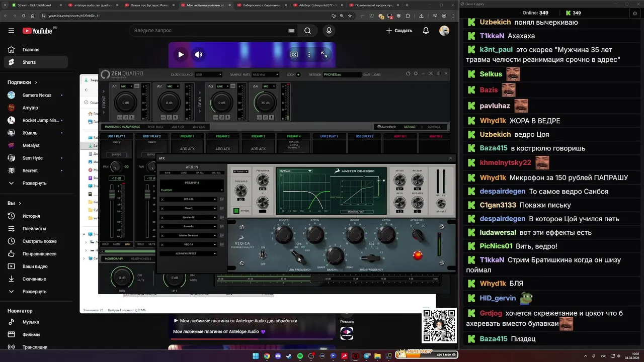Open the YouTube account avatar menu
The image size is (644, 362).
[x=444, y=31]
